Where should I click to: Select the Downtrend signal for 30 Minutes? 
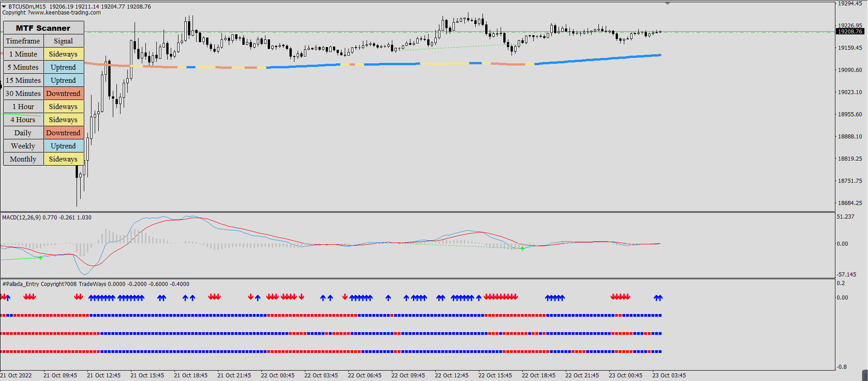coord(63,94)
